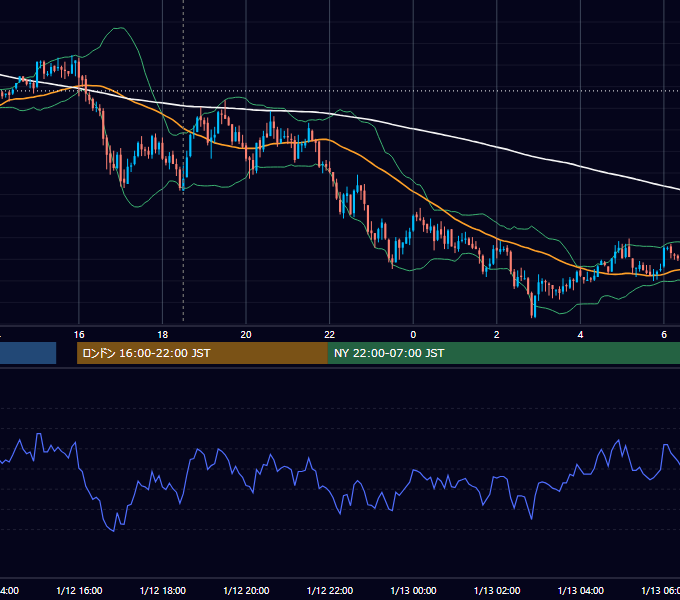Click the NY 22:00-07:00 JST session bar
Viewport: 680px width, 600px height.
[503, 353]
